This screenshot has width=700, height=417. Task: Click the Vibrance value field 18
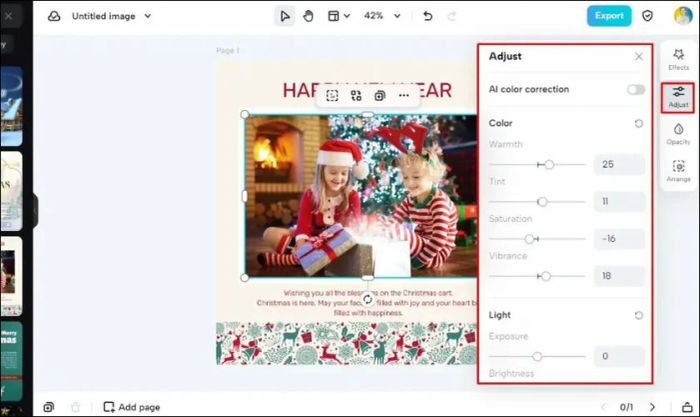click(x=619, y=276)
